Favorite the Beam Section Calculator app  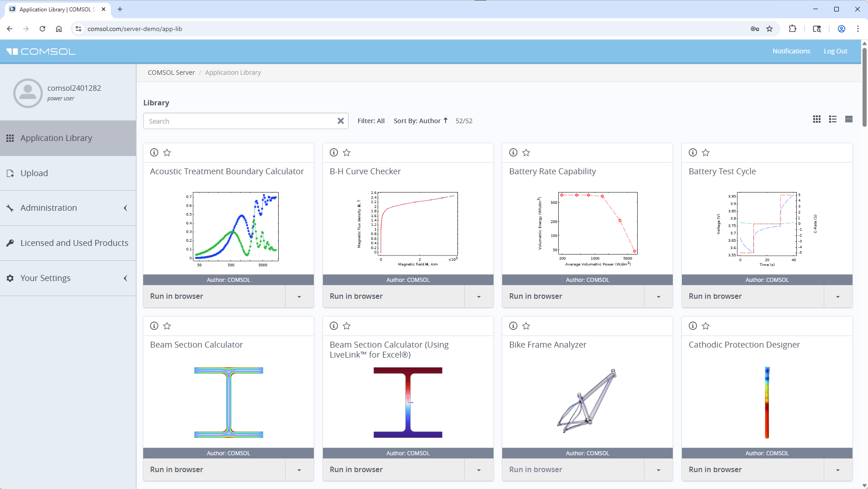(167, 326)
